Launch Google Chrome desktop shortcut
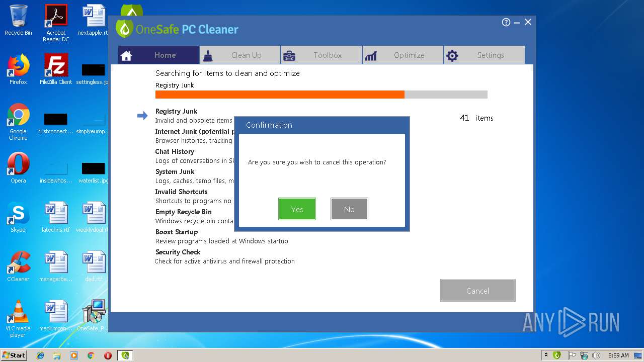The width and height of the screenshot is (644, 362). (x=18, y=122)
